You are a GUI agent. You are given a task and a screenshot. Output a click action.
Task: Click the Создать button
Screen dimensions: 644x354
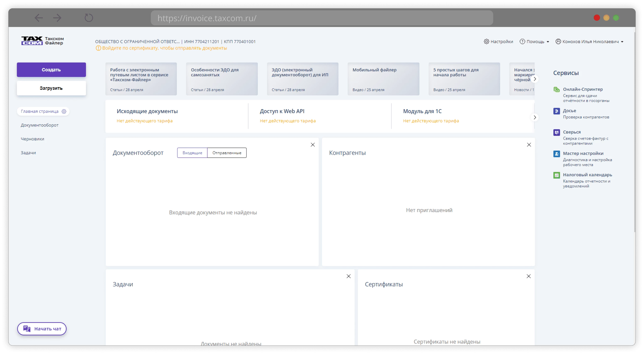51,70
